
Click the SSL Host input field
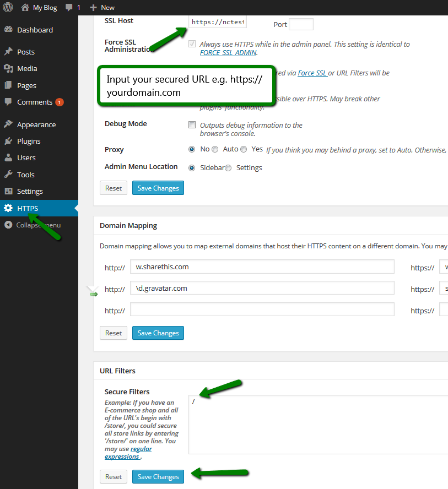coord(218,22)
